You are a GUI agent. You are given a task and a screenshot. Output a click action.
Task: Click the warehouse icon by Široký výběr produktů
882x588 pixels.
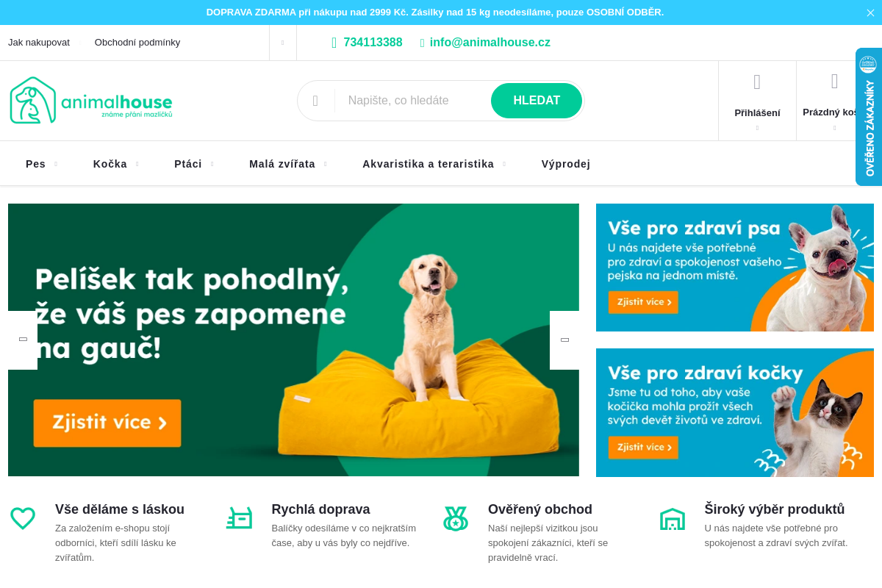pos(673,518)
